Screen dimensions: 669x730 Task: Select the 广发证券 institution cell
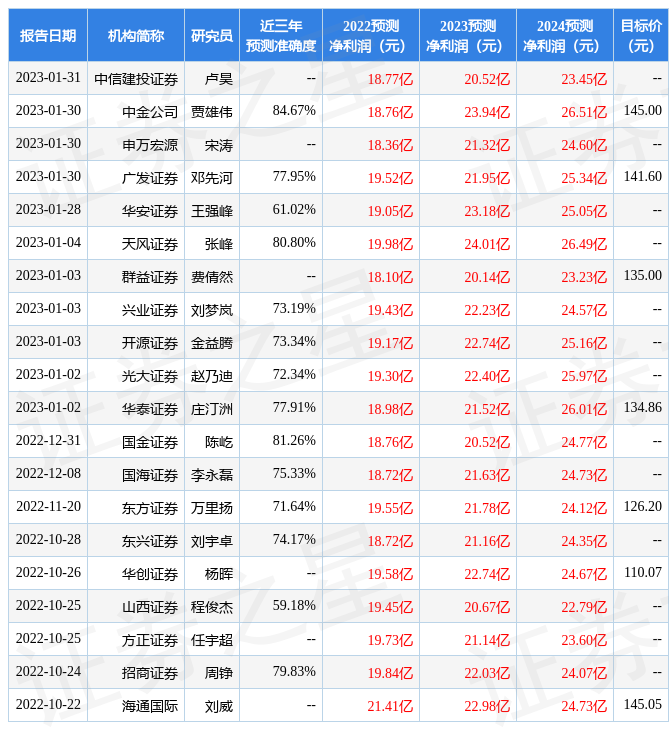pos(136,178)
